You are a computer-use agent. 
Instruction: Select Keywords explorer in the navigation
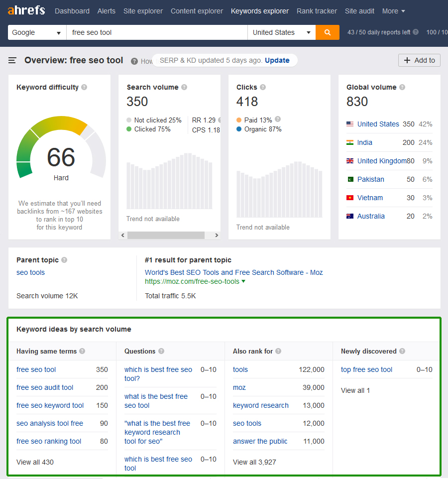click(x=259, y=11)
